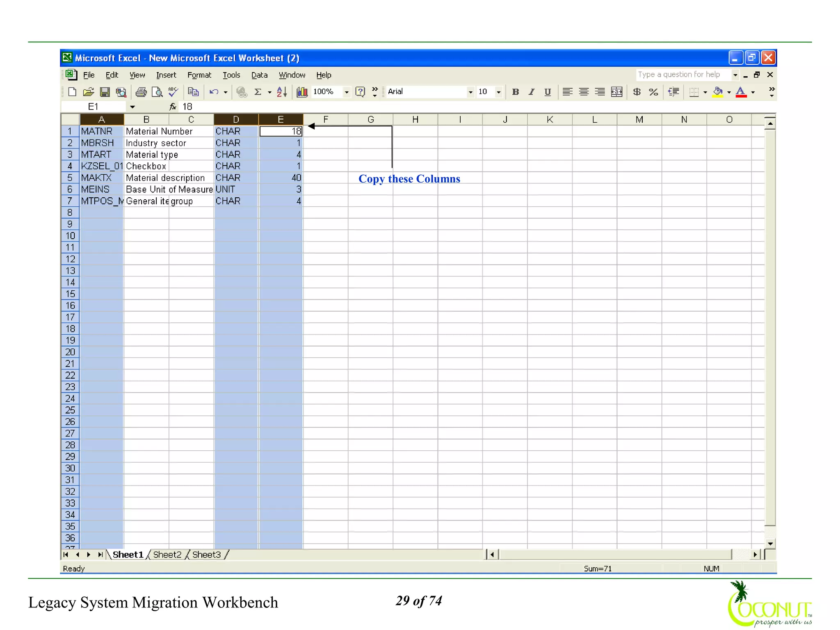Toggle Underline formatting

click(x=548, y=92)
